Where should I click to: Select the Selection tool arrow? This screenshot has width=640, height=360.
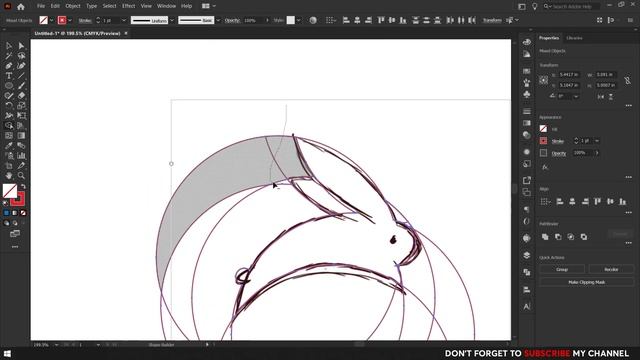pos(9,46)
